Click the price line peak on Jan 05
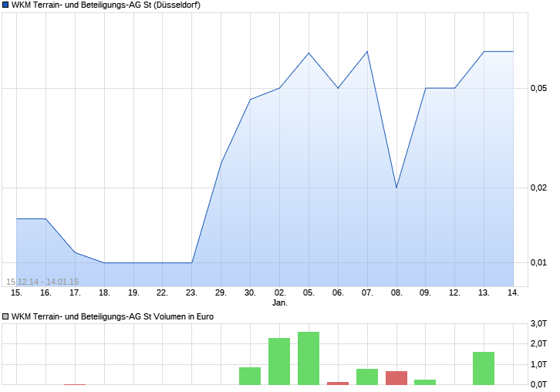This screenshot has height=392, width=560. (x=309, y=53)
